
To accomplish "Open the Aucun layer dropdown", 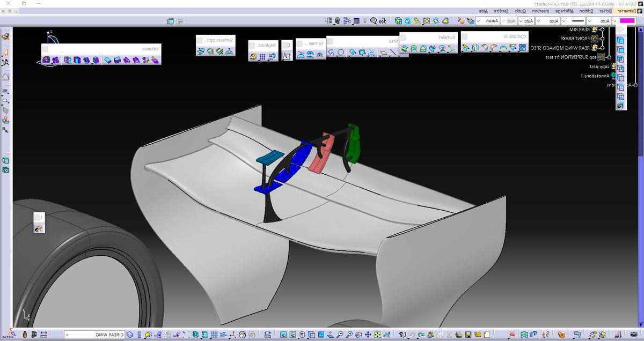I will pos(488,20).
